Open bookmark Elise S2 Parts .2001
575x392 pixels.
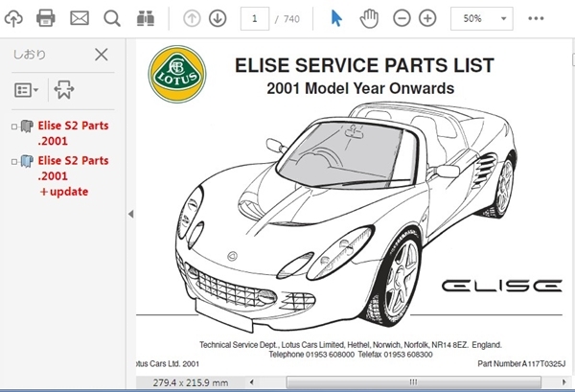tap(73, 133)
